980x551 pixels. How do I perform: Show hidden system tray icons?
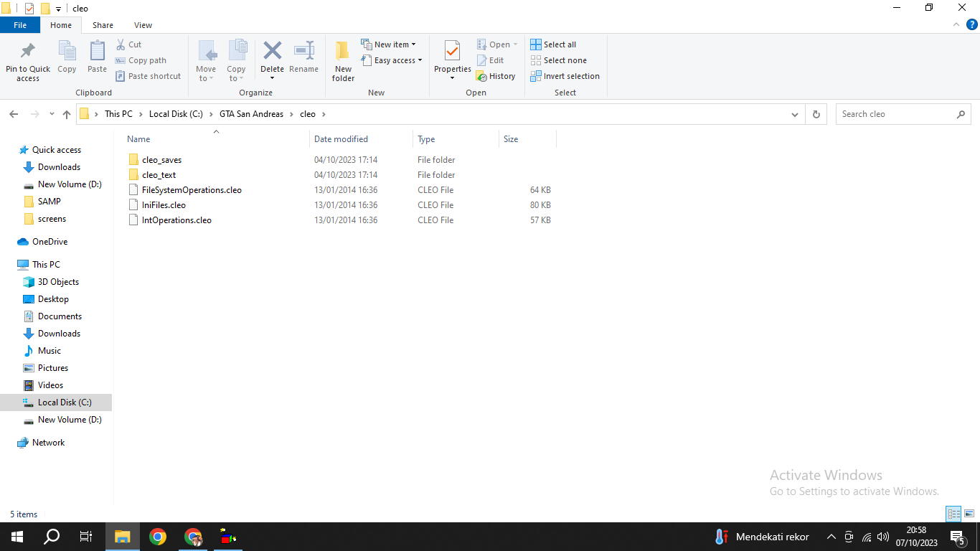(x=831, y=537)
